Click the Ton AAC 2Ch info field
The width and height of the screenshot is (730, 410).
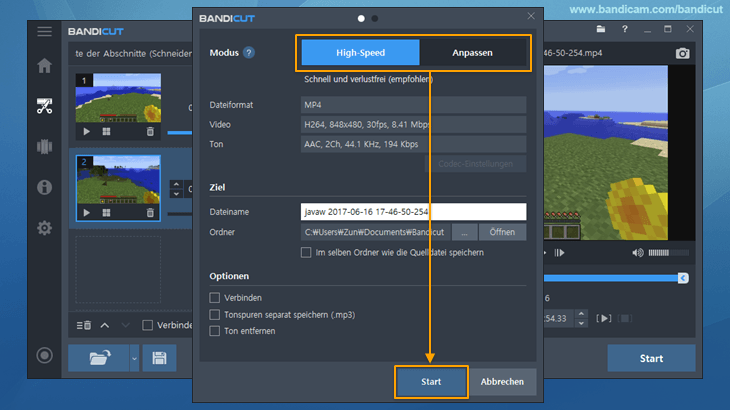(413, 144)
